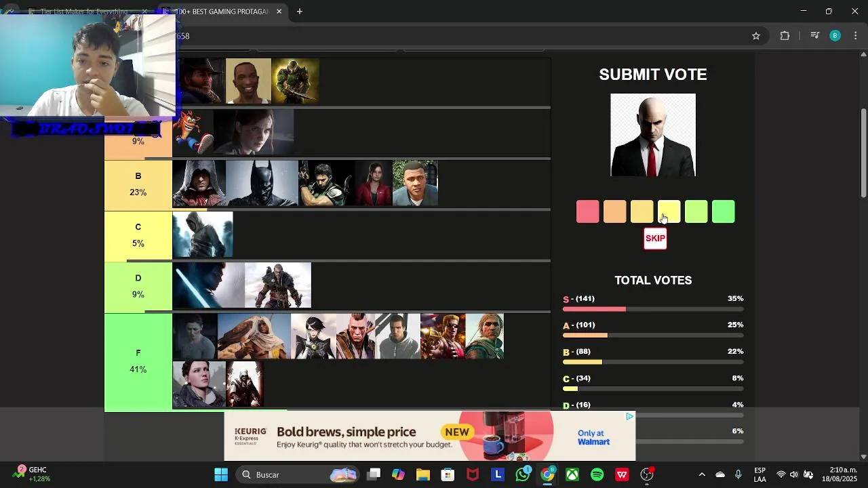The width and height of the screenshot is (868, 488).
Task: Select the Bayonetta thumbnail in F tier
Action: pos(313,336)
